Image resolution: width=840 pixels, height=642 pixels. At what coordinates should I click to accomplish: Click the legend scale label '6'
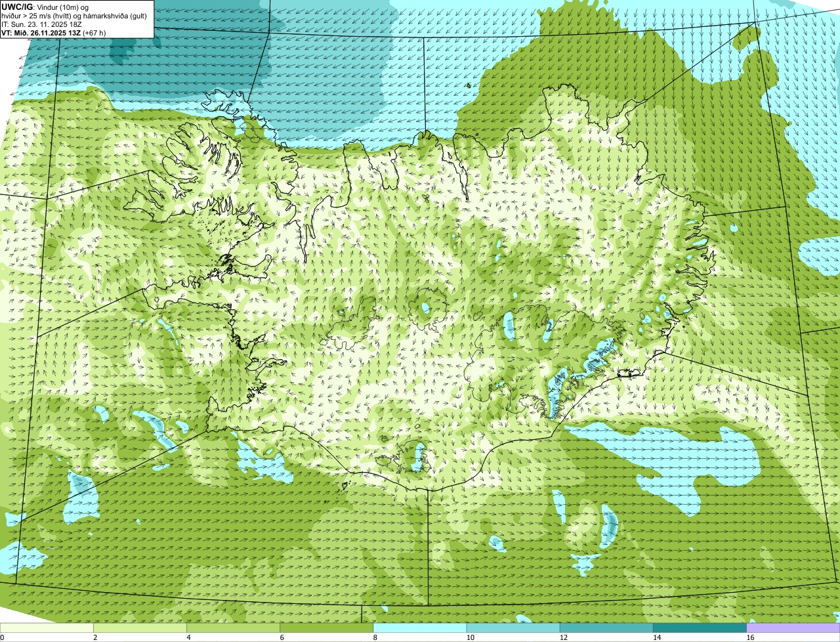[282, 637]
